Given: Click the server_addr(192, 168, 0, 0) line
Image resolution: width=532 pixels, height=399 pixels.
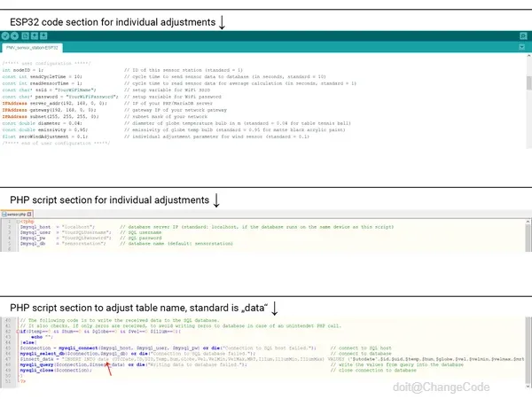Looking at the screenshot, I should (x=55, y=103).
